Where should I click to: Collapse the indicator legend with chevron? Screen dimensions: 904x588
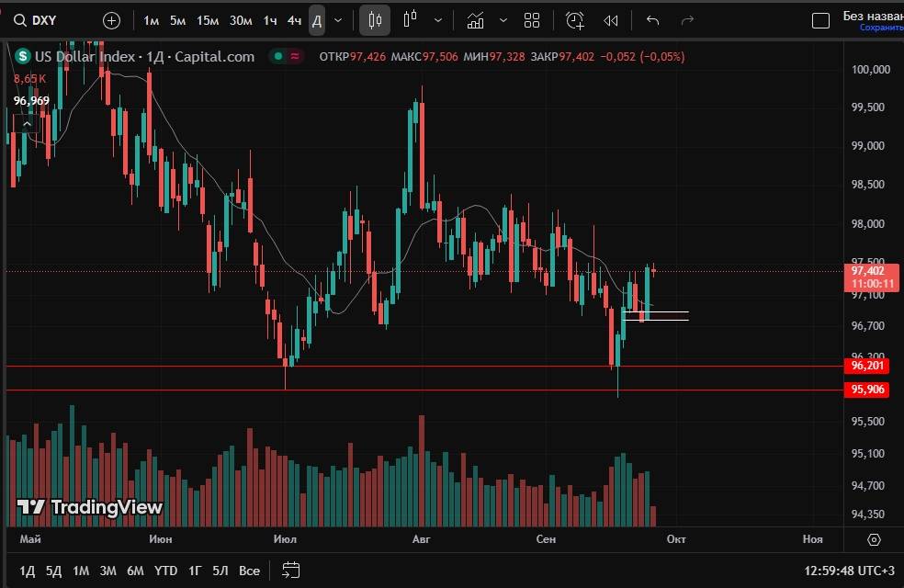[27, 123]
